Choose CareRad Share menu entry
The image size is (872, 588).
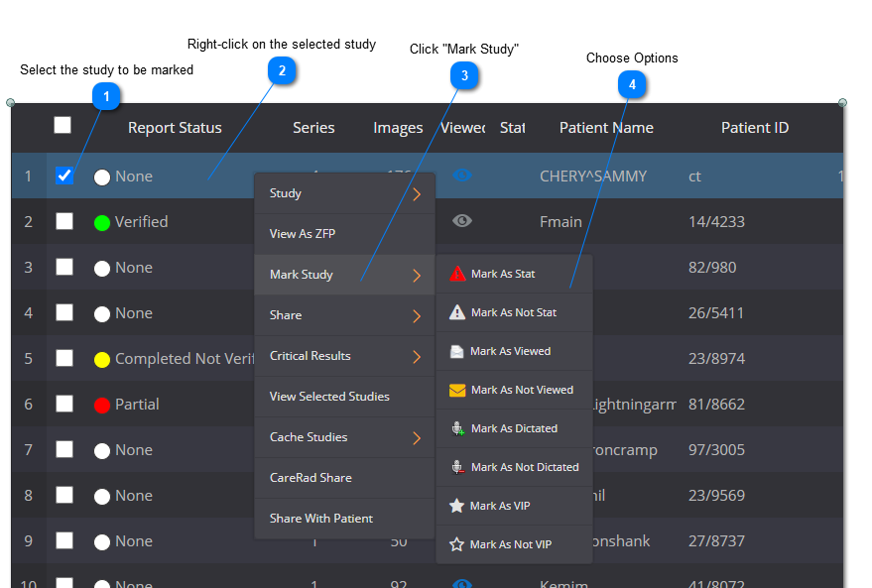(311, 478)
